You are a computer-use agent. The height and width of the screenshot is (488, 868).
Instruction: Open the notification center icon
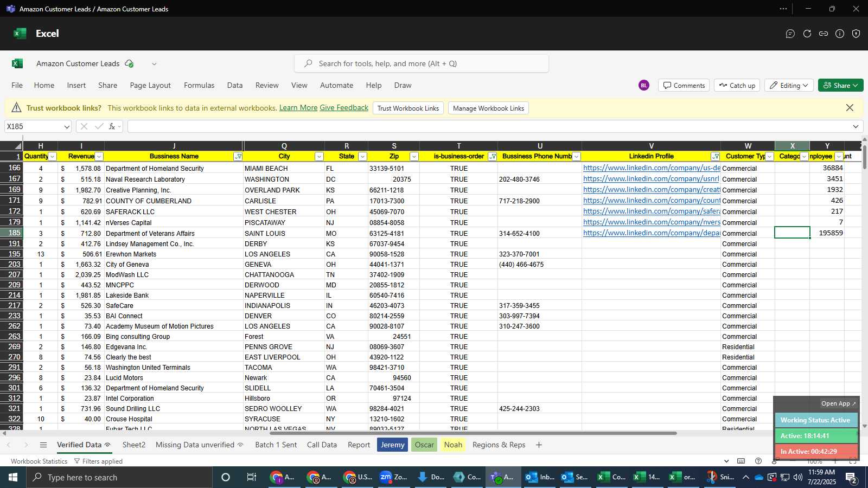pos(851,478)
